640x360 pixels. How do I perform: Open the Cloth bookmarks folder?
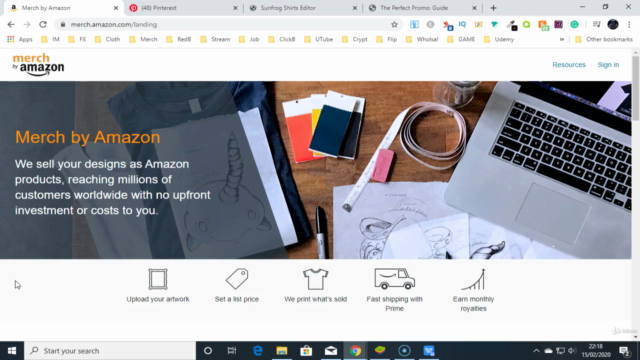107,39
